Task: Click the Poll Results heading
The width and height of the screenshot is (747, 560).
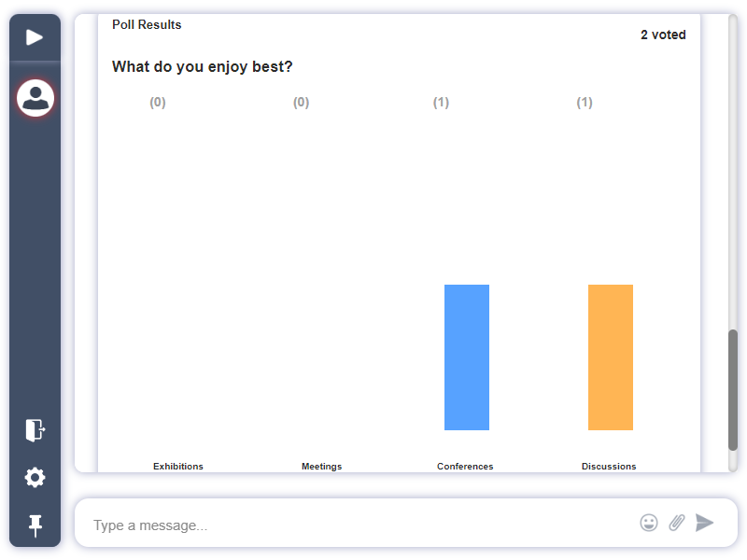Action: (x=147, y=25)
